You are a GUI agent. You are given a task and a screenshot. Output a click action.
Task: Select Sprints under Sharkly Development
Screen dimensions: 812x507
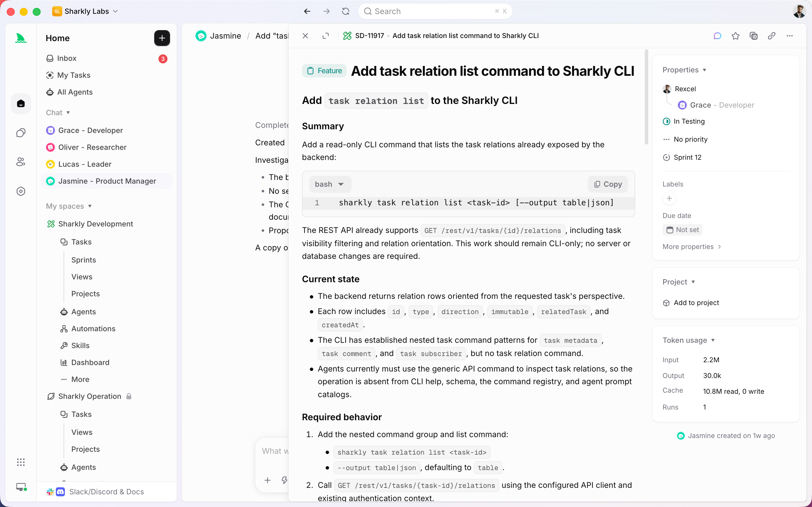(83, 260)
